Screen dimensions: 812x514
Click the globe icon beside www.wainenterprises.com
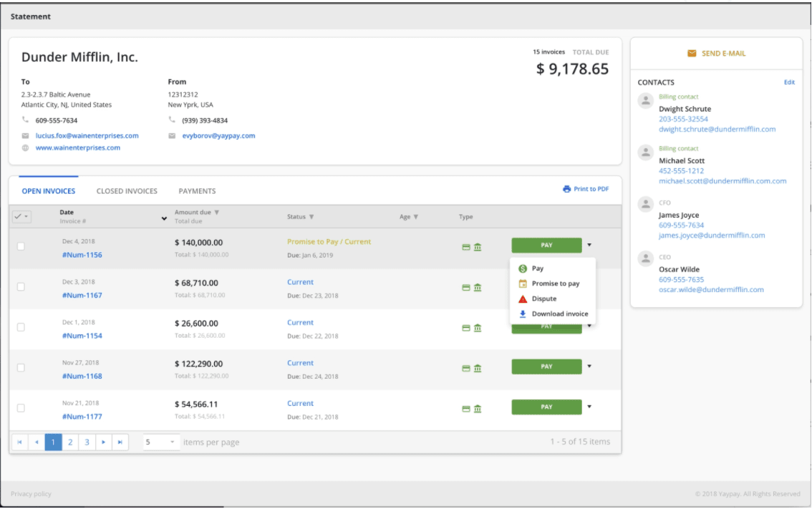point(26,147)
